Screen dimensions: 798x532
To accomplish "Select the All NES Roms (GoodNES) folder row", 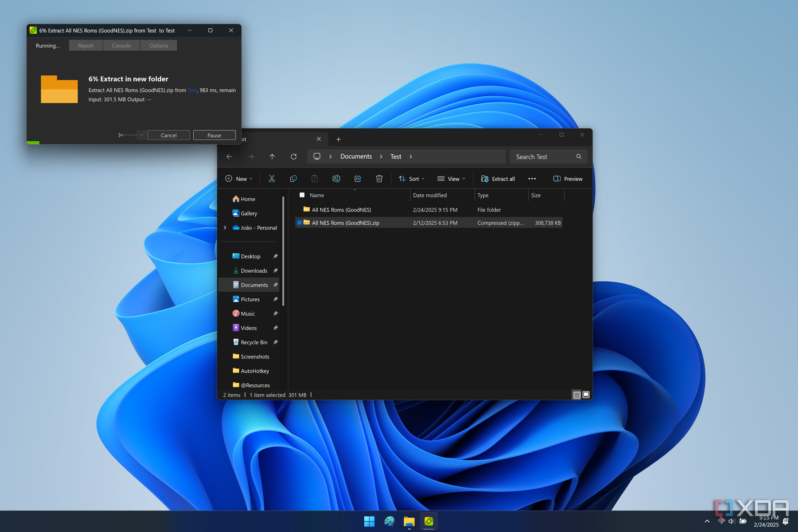I will (x=429, y=210).
